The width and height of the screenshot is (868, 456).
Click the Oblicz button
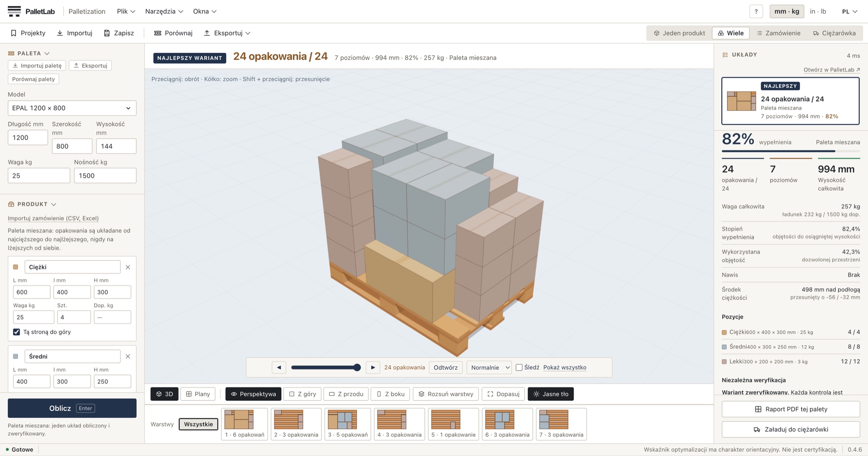pyautogui.click(x=72, y=408)
